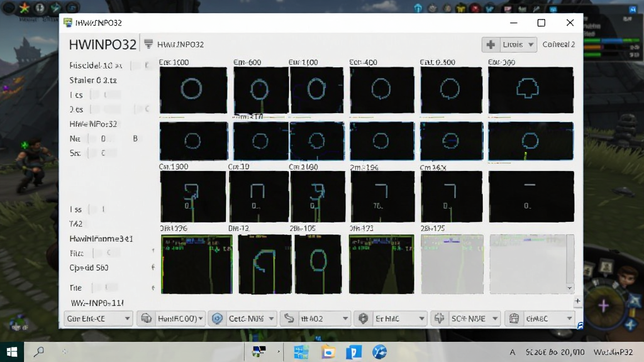
Task: Click the blue round icon beside Cetc-NMS
Action: 217,319
